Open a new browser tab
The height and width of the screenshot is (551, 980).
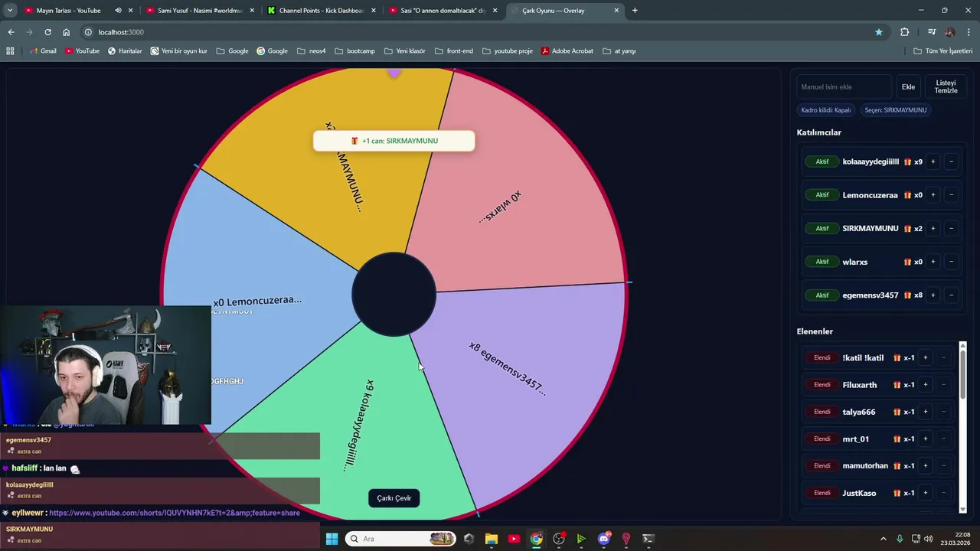[x=635, y=11]
